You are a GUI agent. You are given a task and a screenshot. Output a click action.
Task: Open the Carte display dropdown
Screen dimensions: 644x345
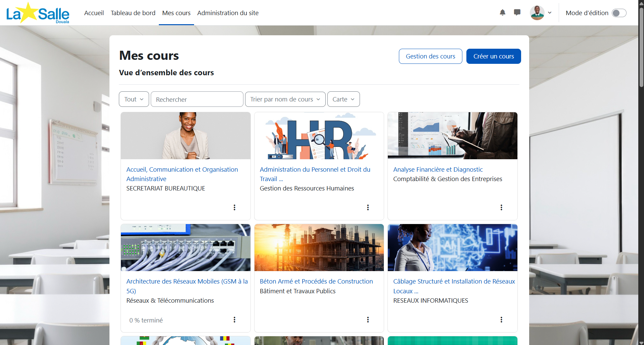(x=343, y=99)
